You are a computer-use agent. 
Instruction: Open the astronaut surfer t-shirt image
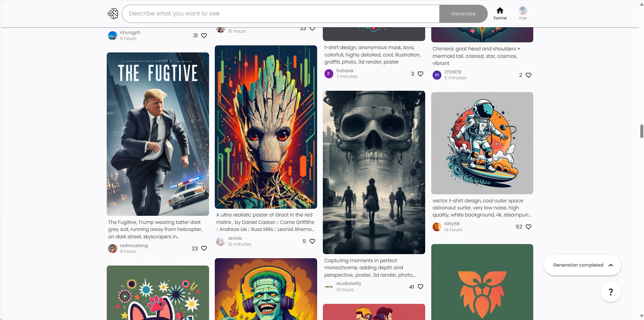coord(482,143)
